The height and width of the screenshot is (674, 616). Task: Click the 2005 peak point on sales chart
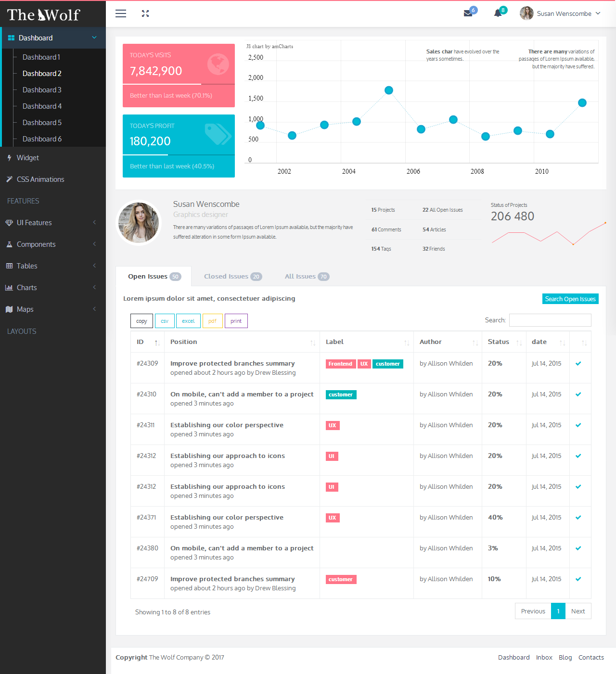[389, 90]
